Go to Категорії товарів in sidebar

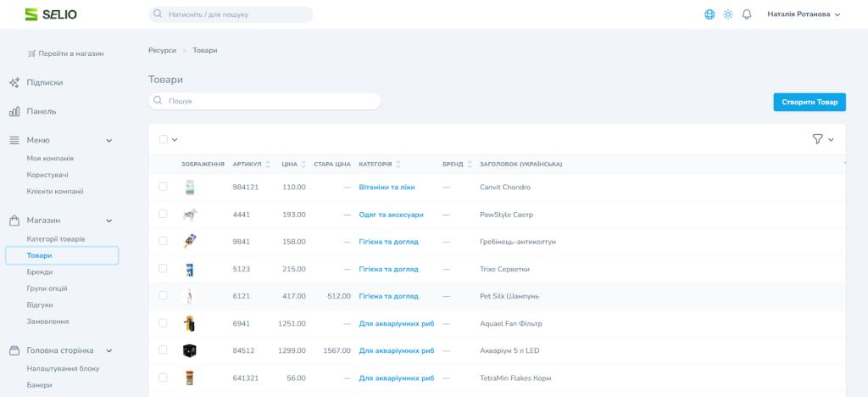[56, 238]
